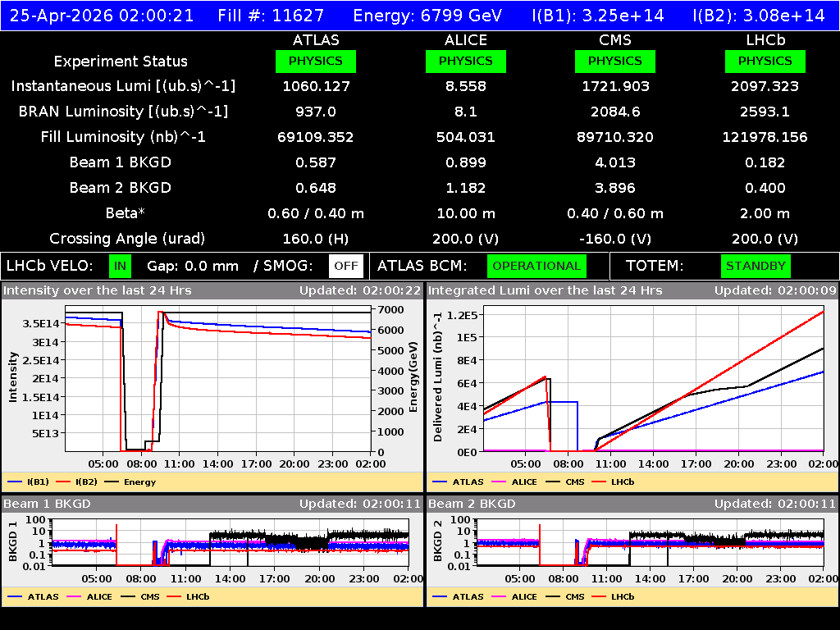This screenshot has height=630, width=840.
Task: Click CMS Beam 2 BKGD value 3.896
Action: tap(615, 188)
